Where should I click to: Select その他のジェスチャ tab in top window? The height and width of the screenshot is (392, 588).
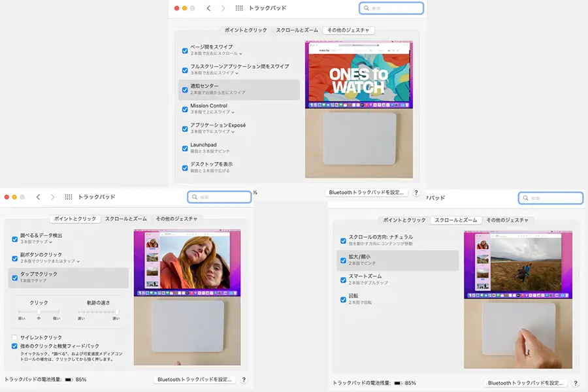348,30
